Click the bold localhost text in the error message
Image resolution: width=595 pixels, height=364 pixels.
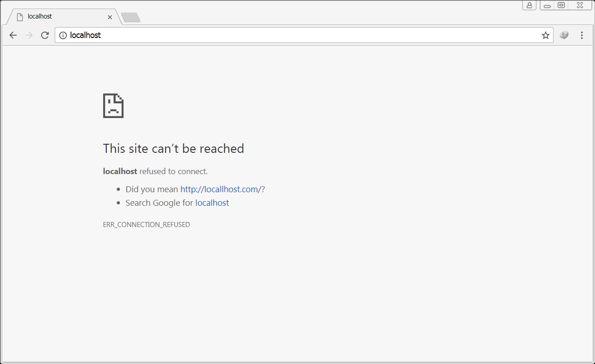tap(119, 171)
